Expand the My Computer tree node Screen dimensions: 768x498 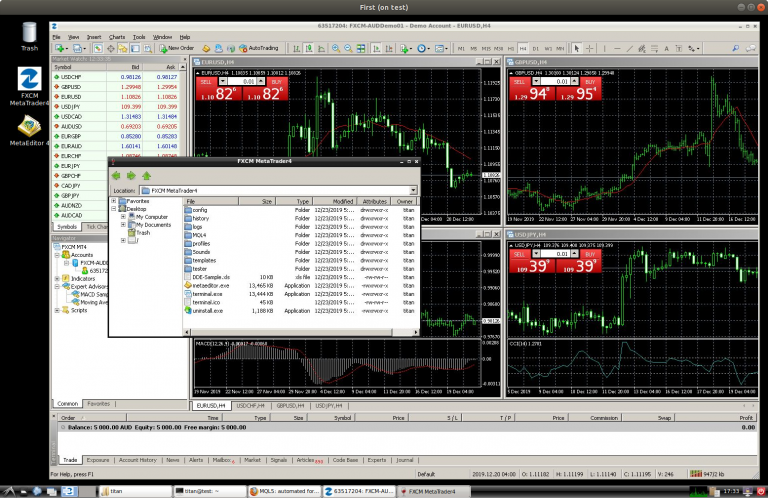click(123, 216)
